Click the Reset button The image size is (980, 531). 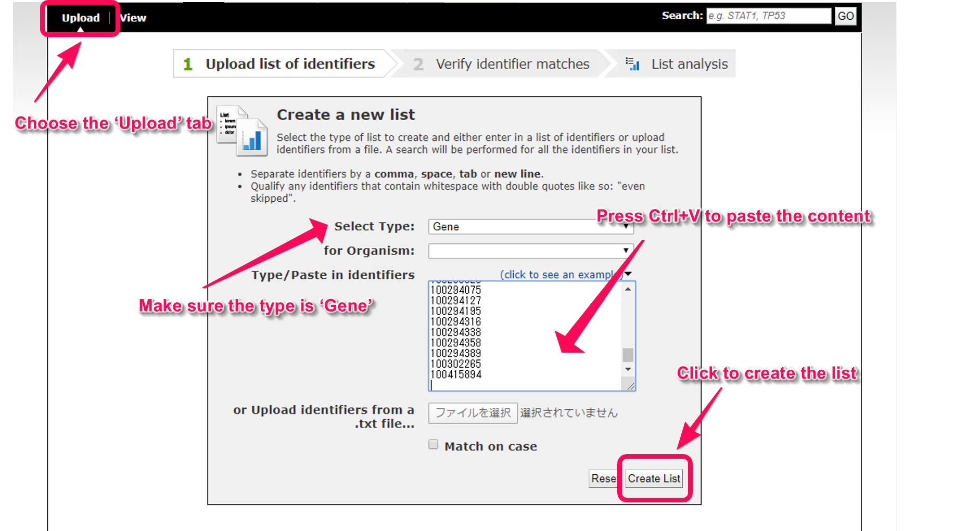603,478
